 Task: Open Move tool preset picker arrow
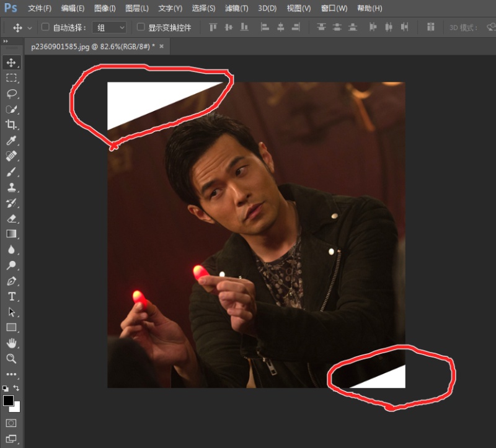point(29,28)
